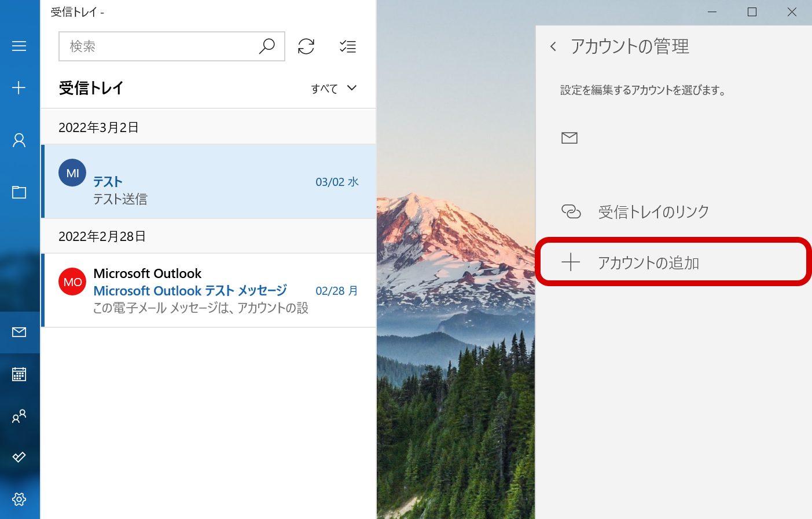Click the search magnifier icon
Viewport: 812px width, 519px height.
point(267,46)
